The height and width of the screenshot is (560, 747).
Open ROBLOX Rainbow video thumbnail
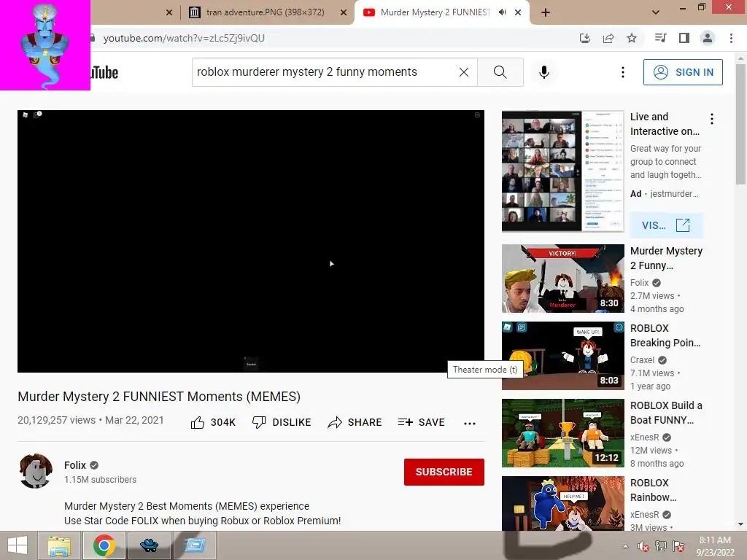click(x=562, y=503)
